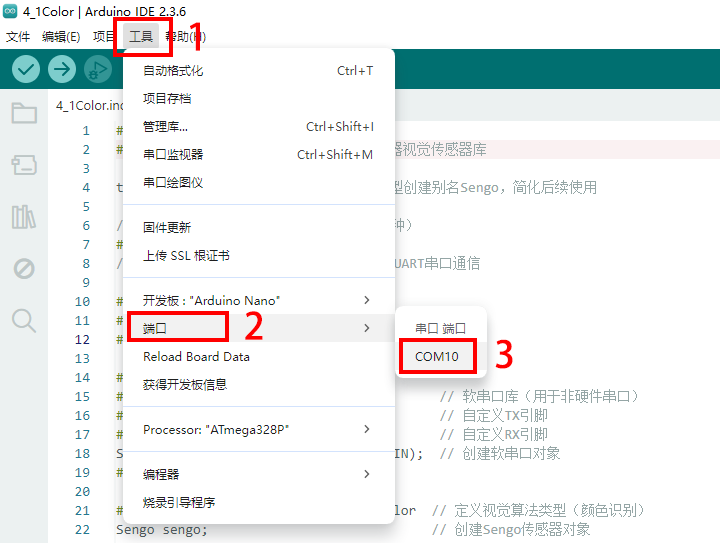The height and width of the screenshot is (543, 720).
Task: Expand the 开发板: "Arduino Nano" submenu
Action: 259,301
